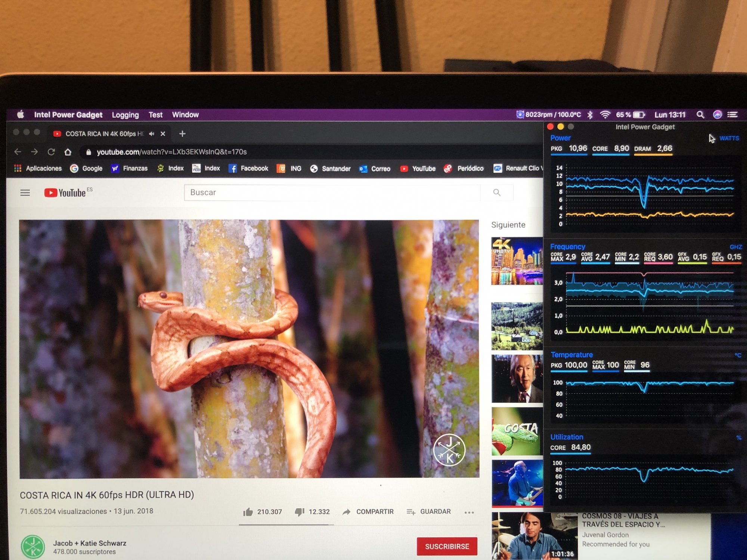Click the thumbs down dislike icon
This screenshot has height=560, width=747.
coord(300,512)
